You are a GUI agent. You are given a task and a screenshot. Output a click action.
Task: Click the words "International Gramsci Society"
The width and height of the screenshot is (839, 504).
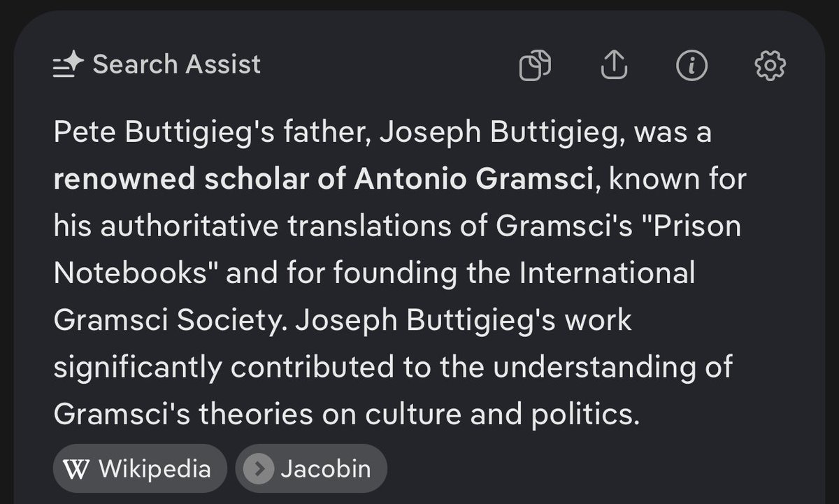click(x=375, y=297)
